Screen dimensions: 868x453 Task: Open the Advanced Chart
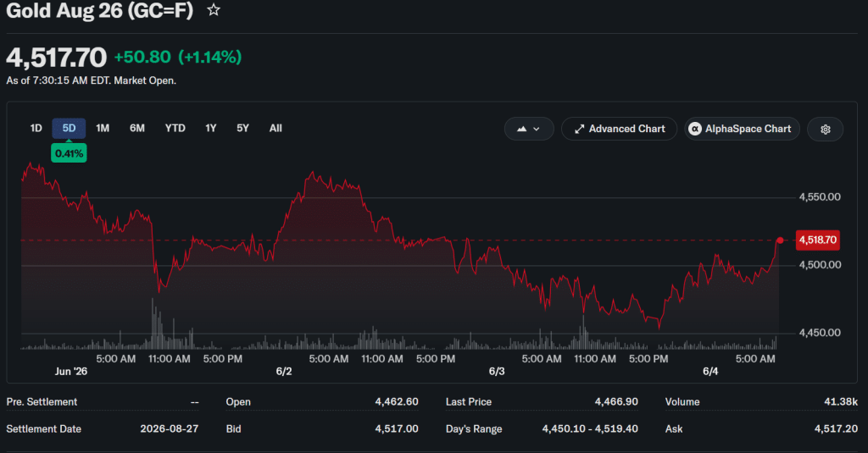coord(619,129)
